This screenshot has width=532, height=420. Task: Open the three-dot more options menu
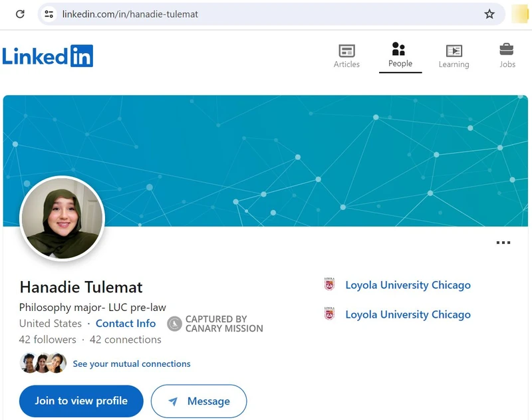click(503, 243)
